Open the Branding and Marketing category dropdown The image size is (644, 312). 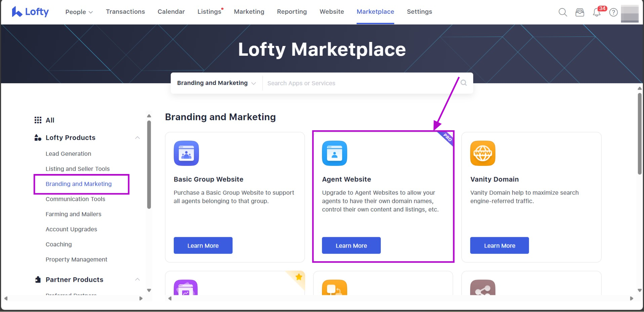point(216,83)
